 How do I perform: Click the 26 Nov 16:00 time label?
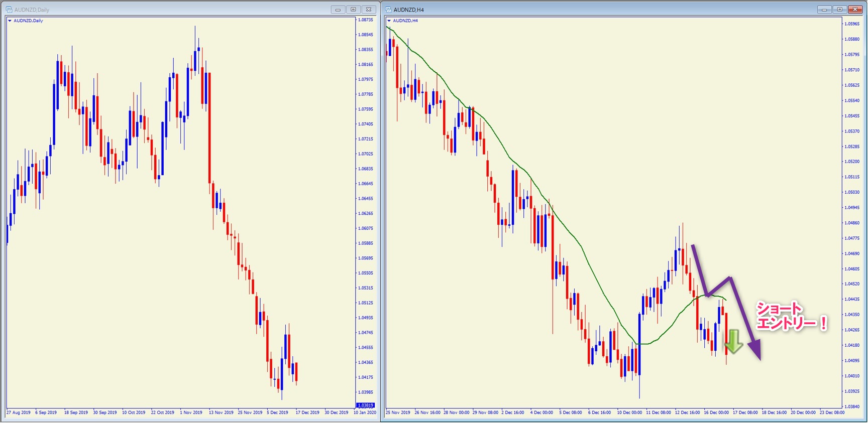(427, 412)
